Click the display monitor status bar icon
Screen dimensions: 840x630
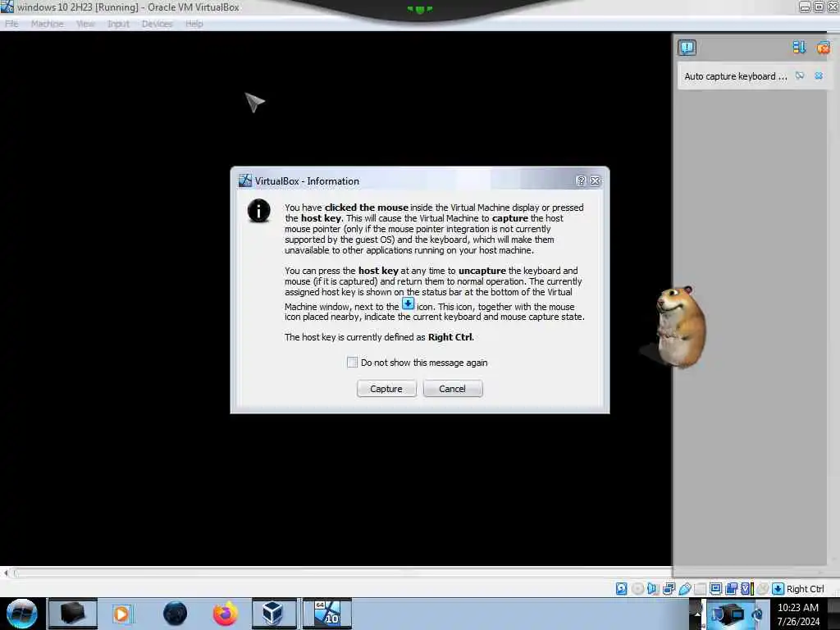(715, 589)
